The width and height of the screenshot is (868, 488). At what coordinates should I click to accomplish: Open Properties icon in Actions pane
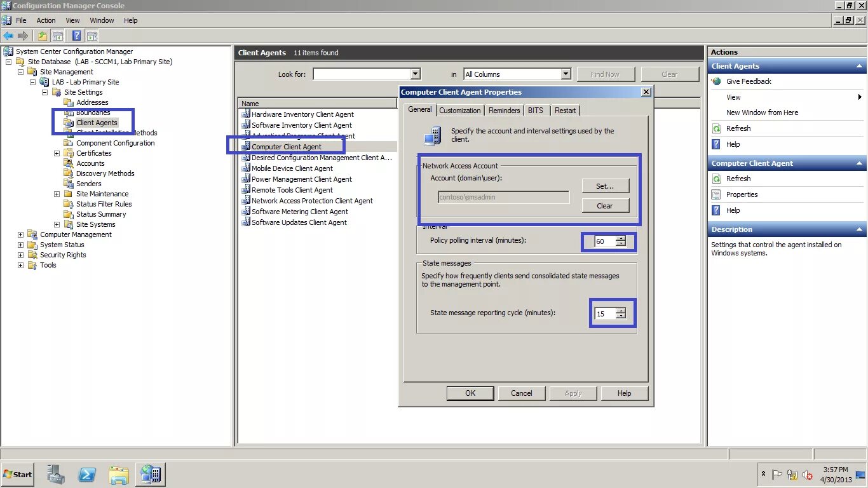[716, 194]
